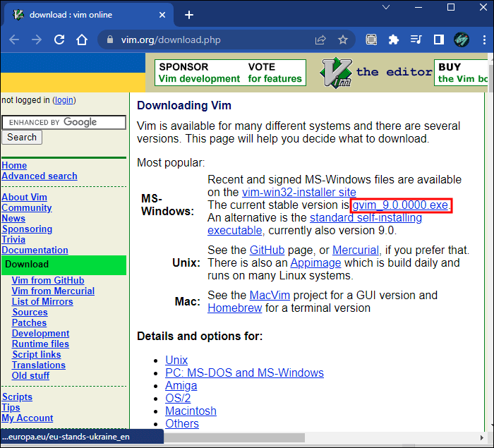Reload the vim.org page

(59, 40)
